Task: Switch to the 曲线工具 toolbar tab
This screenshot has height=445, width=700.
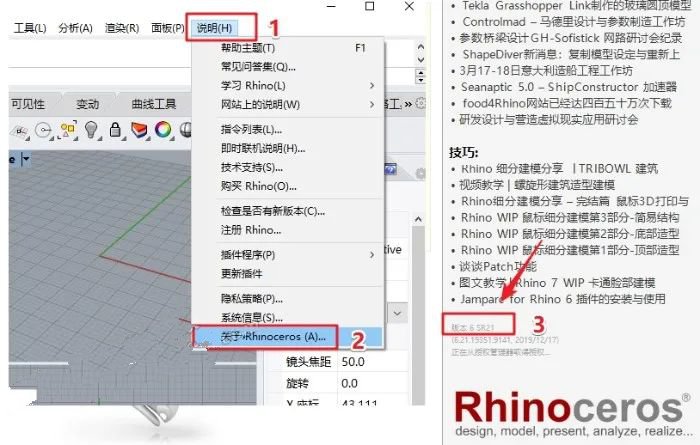Action: pos(154,104)
